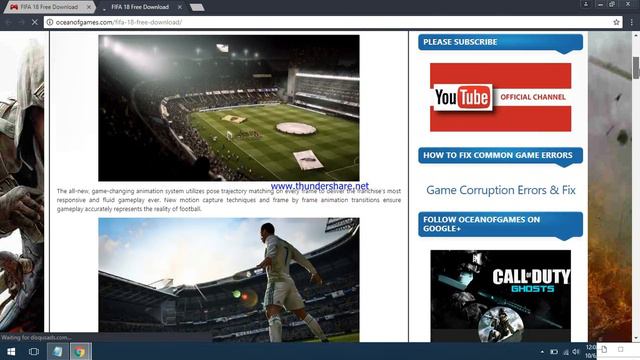This screenshot has height=360, width=640.
Task: Open the notepad-like app on taskbar
Action: (x=58, y=351)
